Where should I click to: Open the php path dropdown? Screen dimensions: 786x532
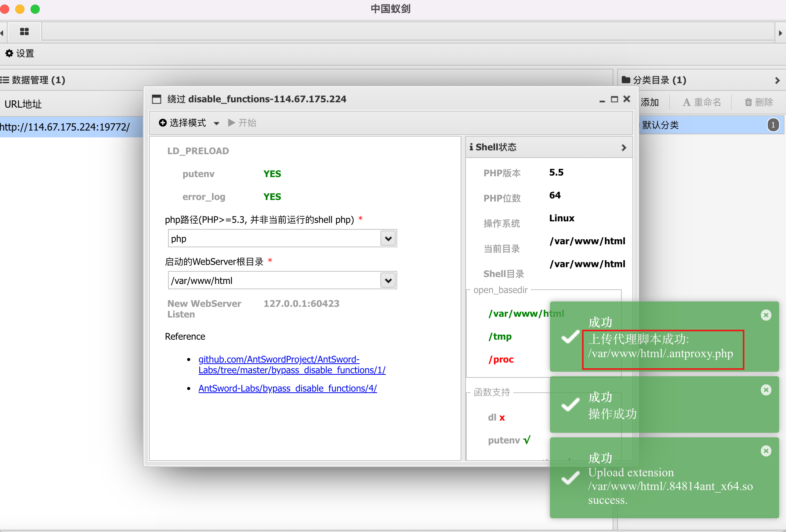(388, 238)
